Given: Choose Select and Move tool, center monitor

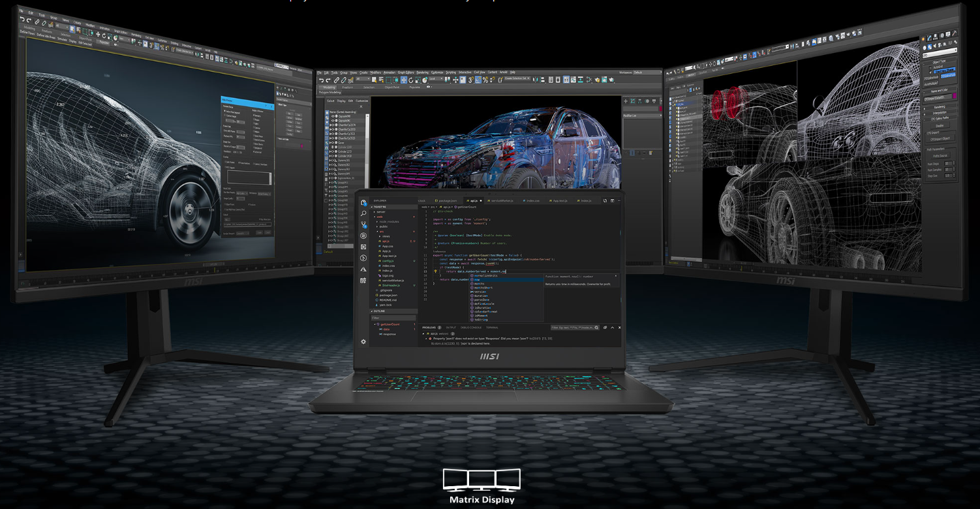Looking at the screenshot, I should click(x=404, y=80).
